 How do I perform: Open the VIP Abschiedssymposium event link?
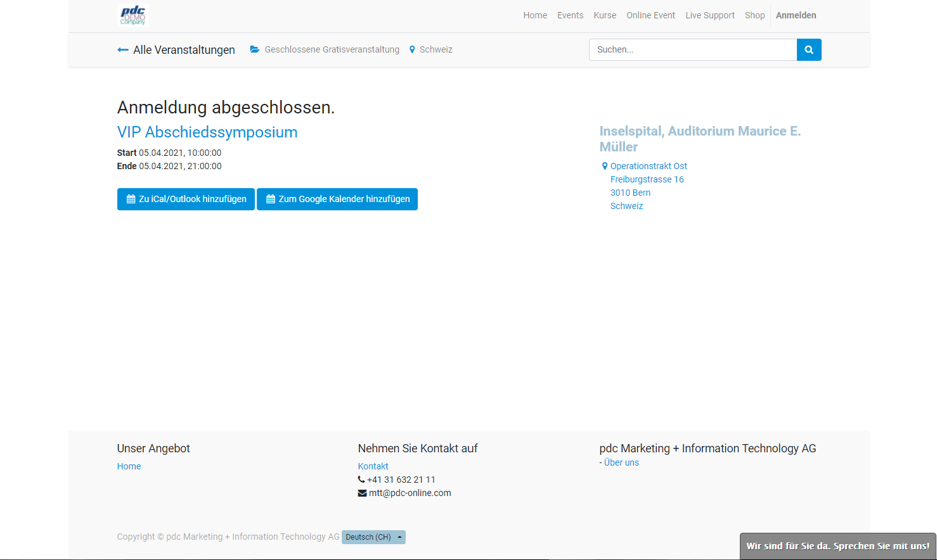207,132
